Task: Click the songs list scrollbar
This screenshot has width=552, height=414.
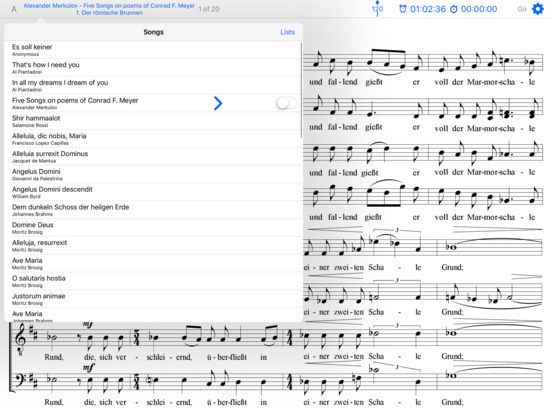Action: [302, 91]
